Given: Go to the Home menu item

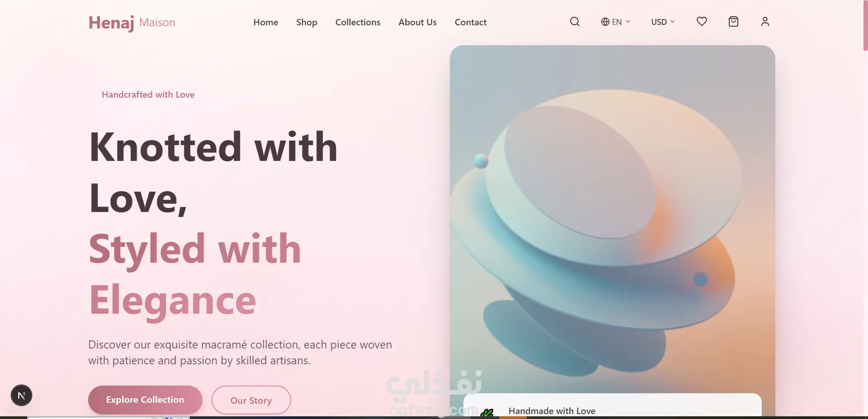Looking at the screenshot, I should pyautogui.click(x=266, y=22).
